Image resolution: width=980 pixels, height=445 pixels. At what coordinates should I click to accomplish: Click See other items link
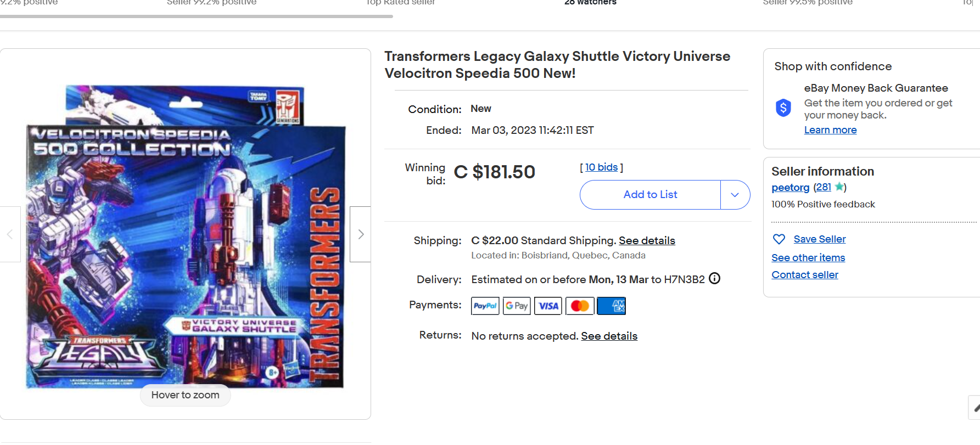tap(808, 258)
